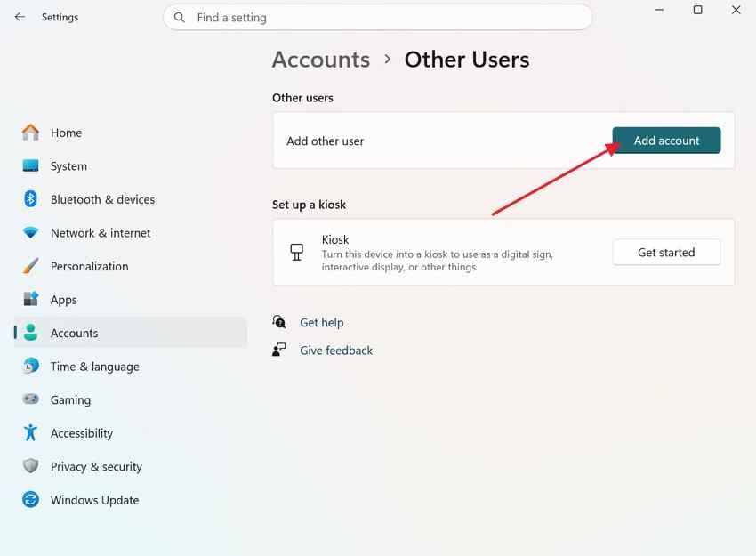Click the breadcrumb chevron separator

(388, 60)
